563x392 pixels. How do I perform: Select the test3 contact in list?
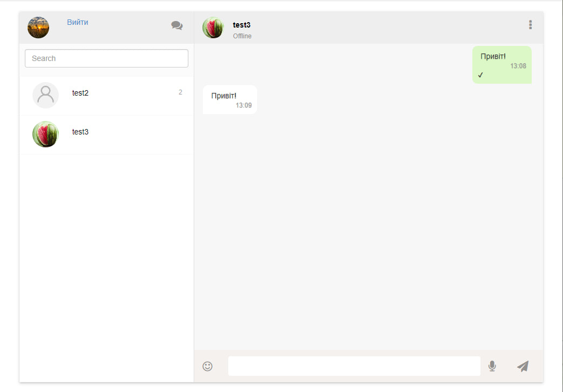tap(107, 134)
